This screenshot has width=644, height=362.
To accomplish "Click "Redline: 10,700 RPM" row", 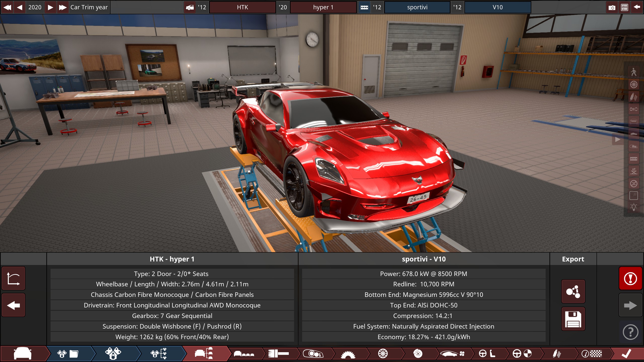I will pyautogui.click(x=424, y=284).
